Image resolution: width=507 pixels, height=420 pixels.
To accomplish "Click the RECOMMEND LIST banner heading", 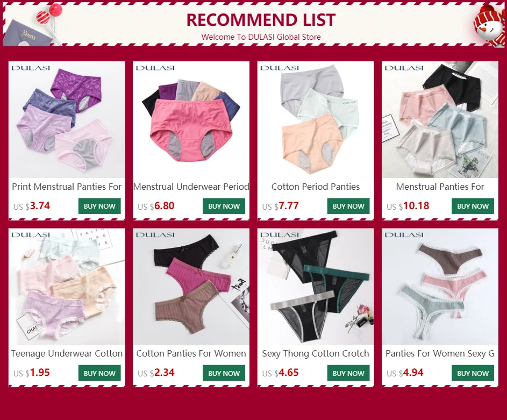I will click(x=261, y=20).
